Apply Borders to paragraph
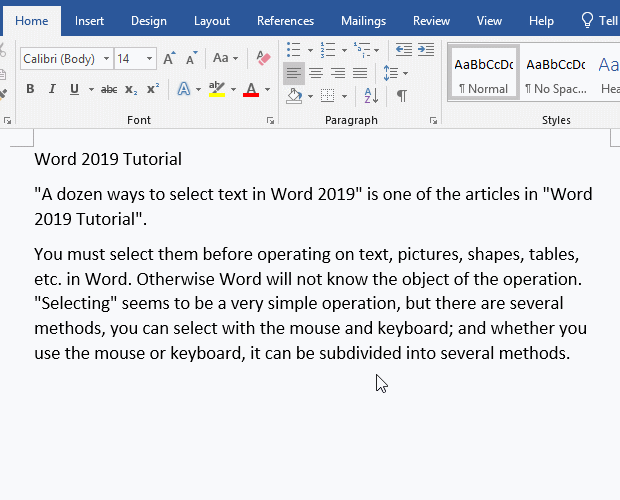The height and width of the screenshot is (500, 620). click(328, 96)
